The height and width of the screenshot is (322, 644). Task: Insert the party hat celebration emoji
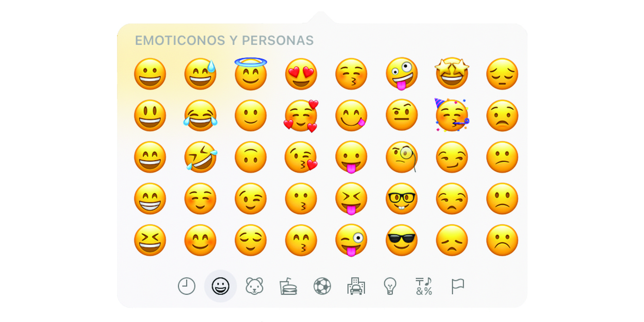(452, 115)
